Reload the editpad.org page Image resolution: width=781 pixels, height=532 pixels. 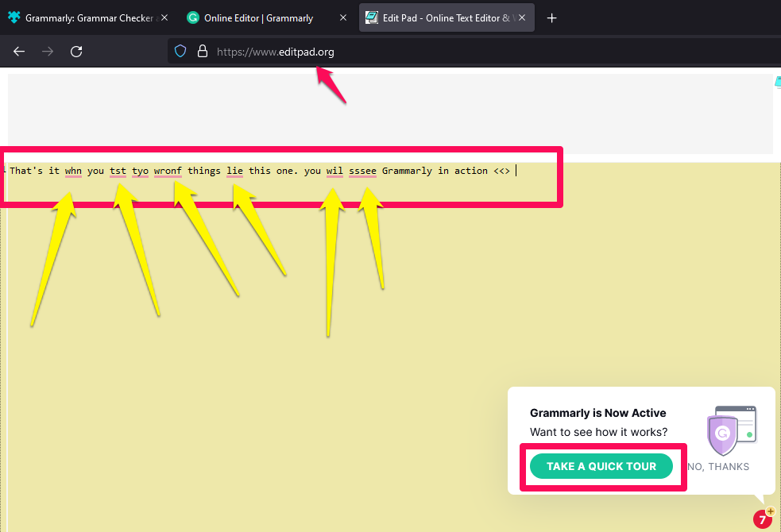(76, 52)
